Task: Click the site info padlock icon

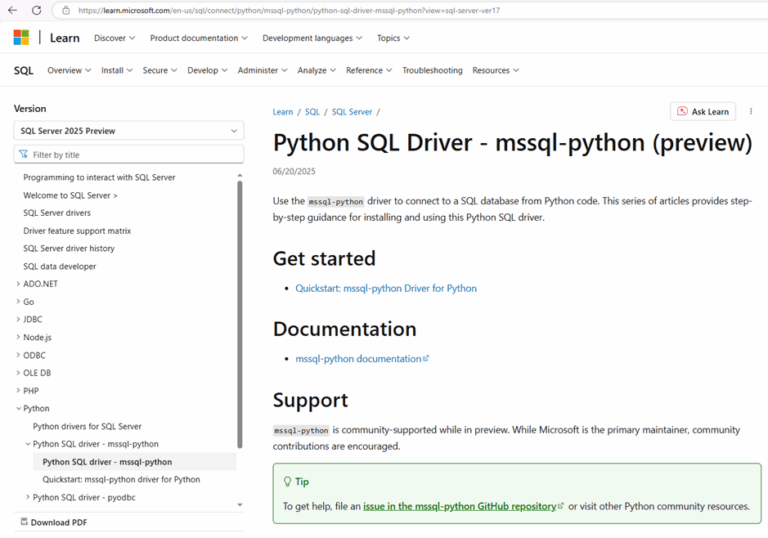Action: pos(66,10)
